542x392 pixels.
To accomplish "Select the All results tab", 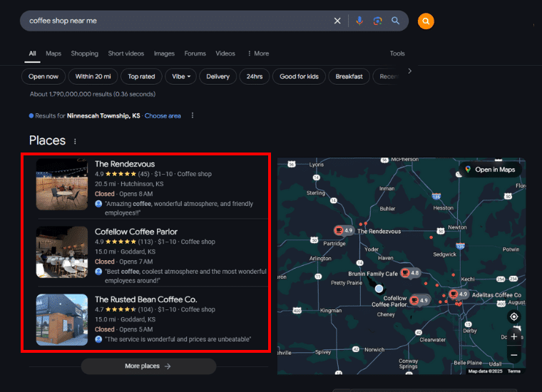I will [33, 53].
